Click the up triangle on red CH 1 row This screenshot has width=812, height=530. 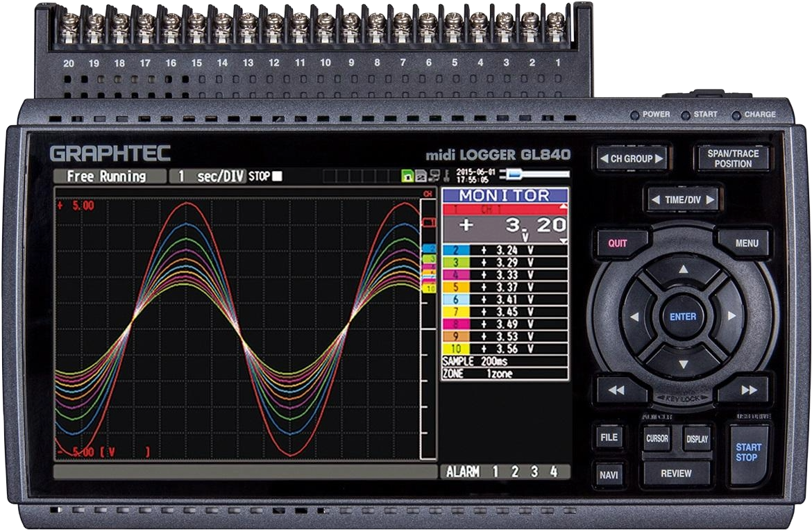[563, 206]
